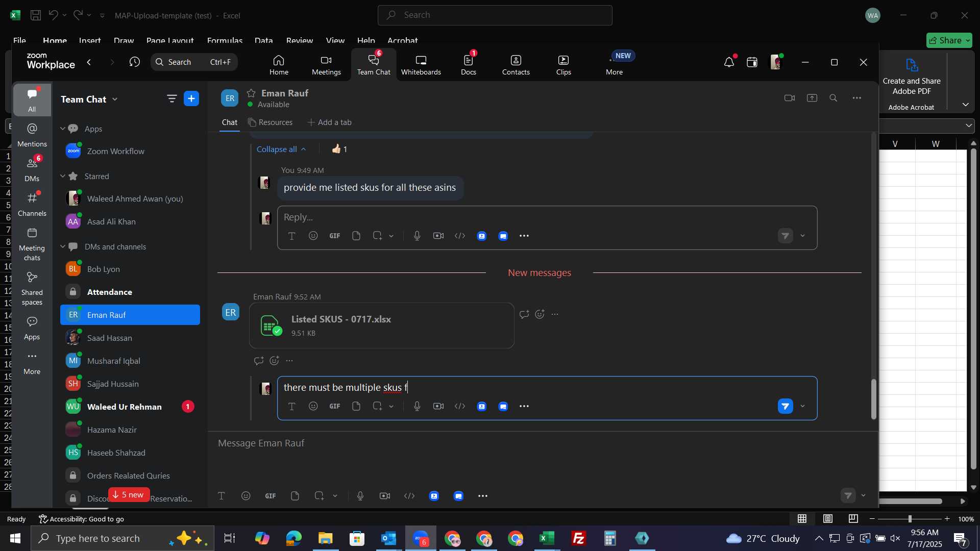Image resolution: width=980 pixels, height=551 pixels.
Task: Open the Zoom Workflow chat
Action: click(x=130, y=151)
